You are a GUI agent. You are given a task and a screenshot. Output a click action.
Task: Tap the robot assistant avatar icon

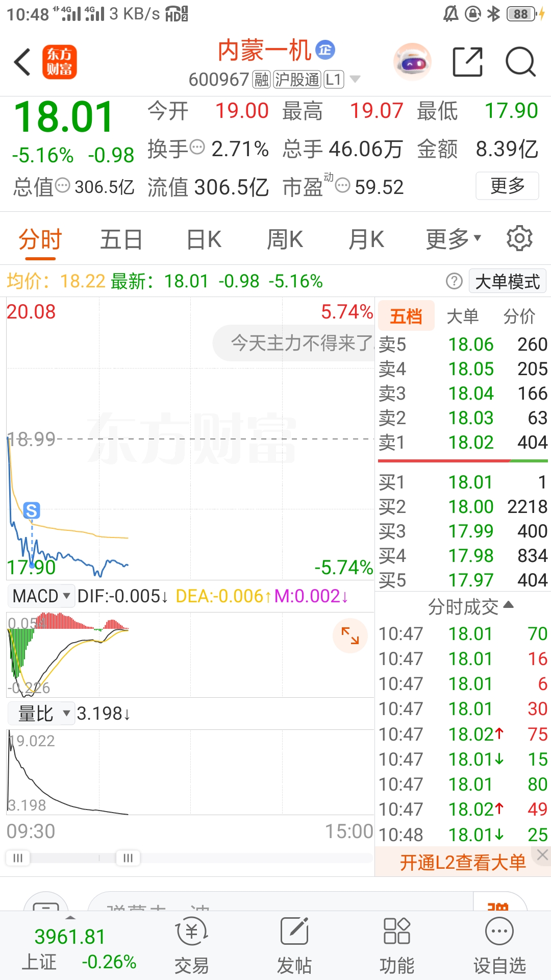[x=412, y=62]
